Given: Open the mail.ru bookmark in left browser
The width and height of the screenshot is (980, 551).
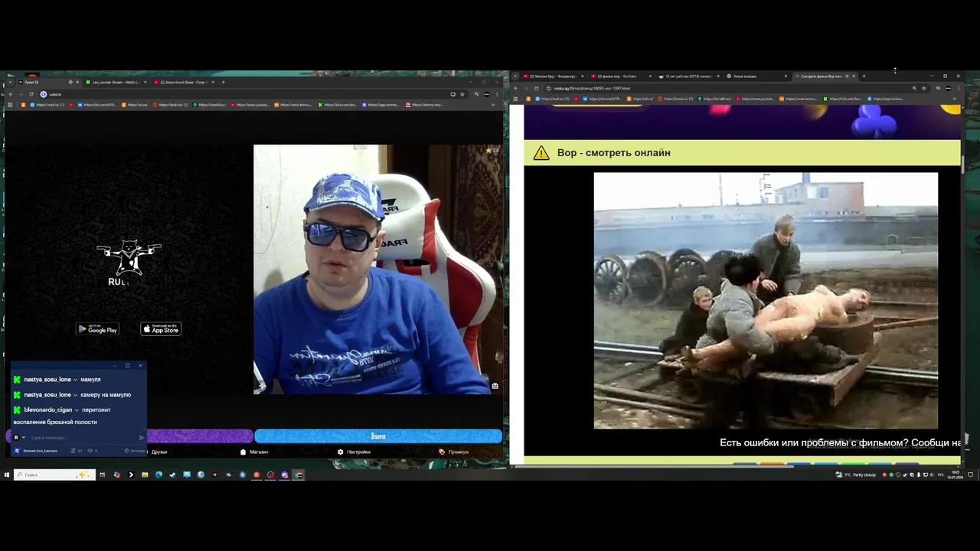Looking at the screenshot, I should [x=47, y=105].
